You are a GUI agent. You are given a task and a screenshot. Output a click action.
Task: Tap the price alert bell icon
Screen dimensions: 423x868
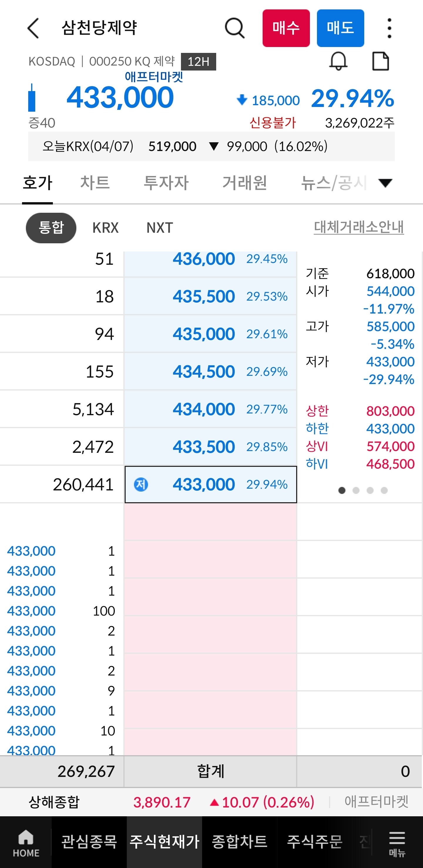(338, 61)
